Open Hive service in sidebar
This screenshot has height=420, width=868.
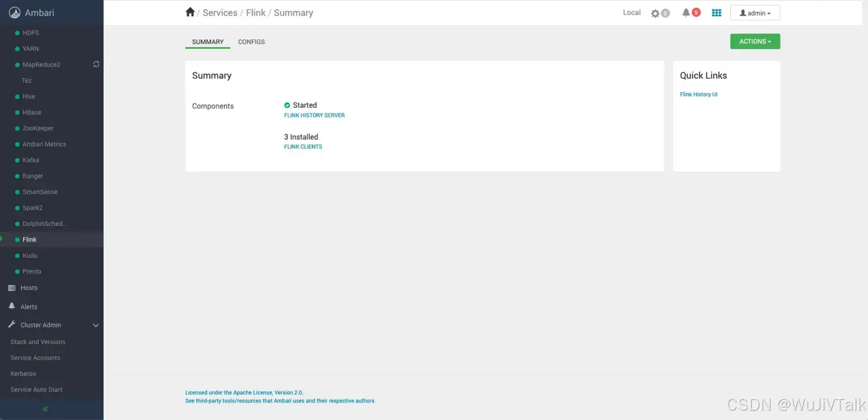click(29, 97)
